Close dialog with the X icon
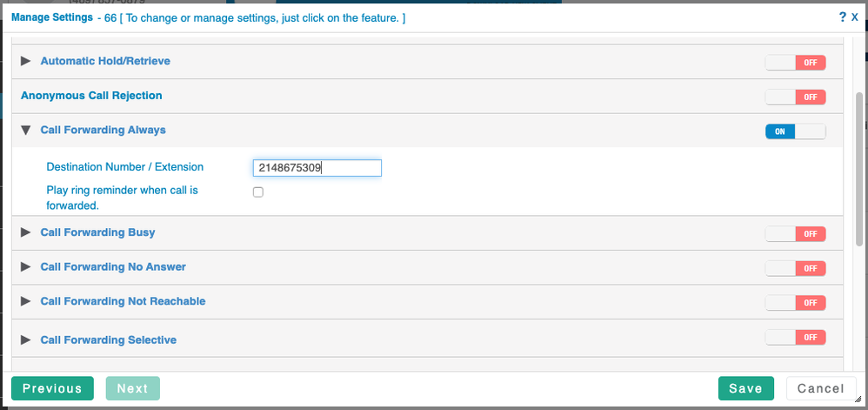Screen dimensions: 868x410 click(855, 17)
